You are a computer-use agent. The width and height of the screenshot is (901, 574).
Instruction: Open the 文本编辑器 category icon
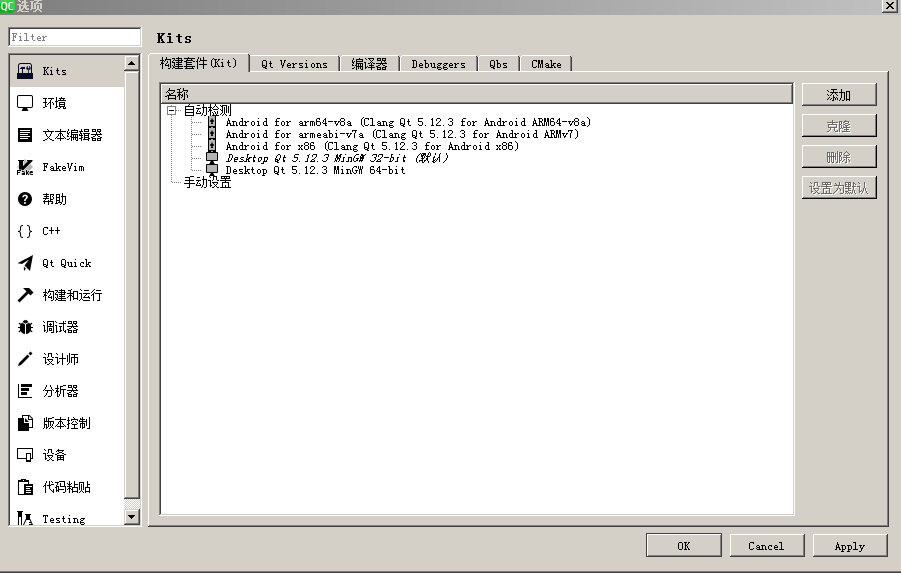tap(25, 135)
